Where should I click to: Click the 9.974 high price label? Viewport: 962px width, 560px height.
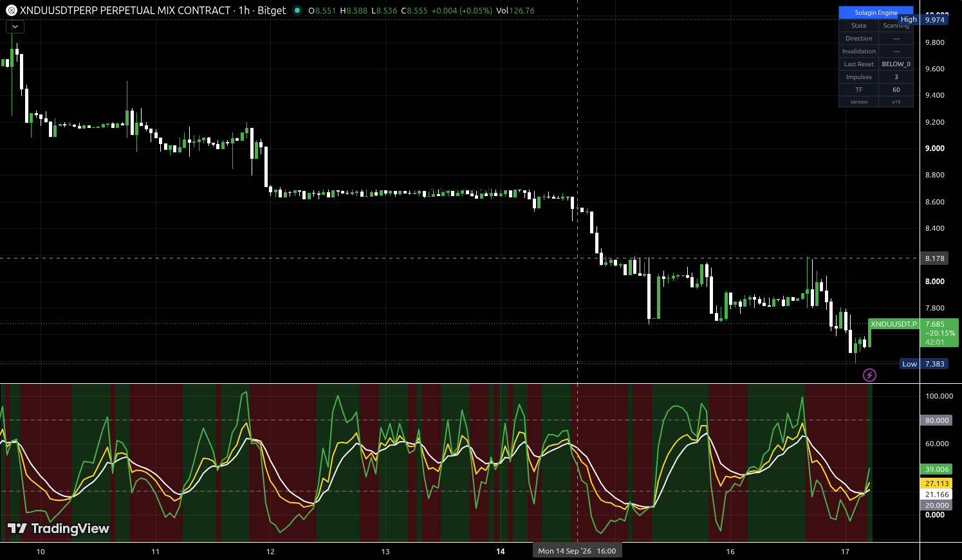tap(935, 20)
